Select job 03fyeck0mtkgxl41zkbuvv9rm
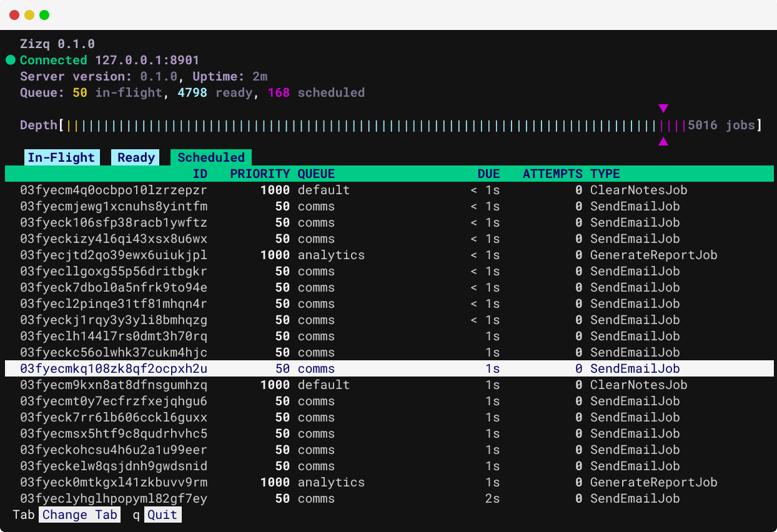The height and width of the screenshot is (532, 777). click(388, 482)
